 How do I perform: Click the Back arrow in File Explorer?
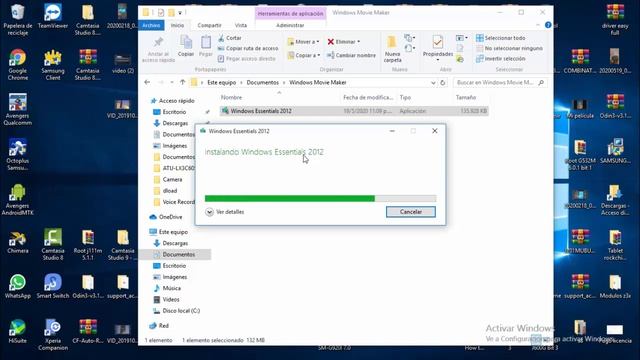click(147, 82)
